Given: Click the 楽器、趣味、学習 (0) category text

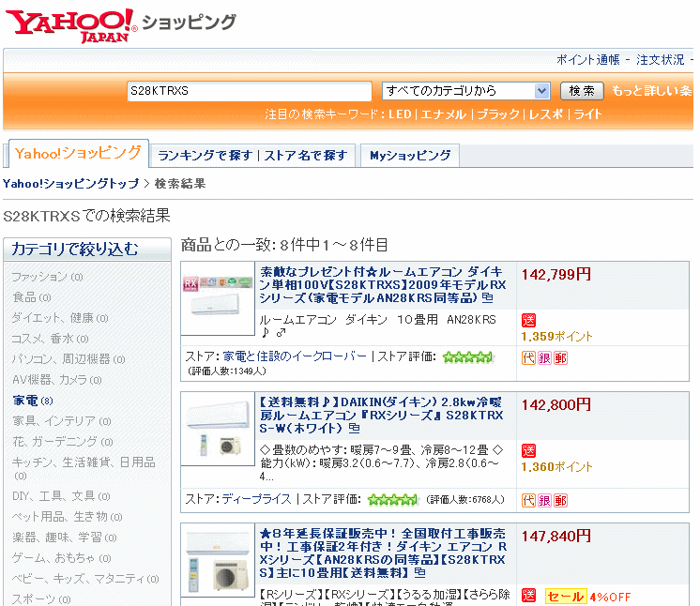Looking at the screenshot, I should click(x=65, y=538).
